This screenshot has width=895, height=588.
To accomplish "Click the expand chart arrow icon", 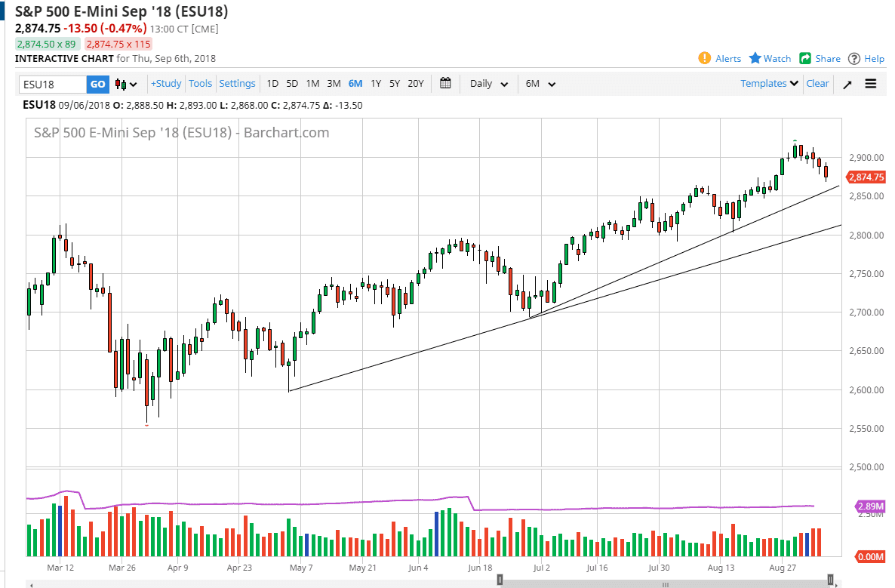I will (x=847, y=84).
